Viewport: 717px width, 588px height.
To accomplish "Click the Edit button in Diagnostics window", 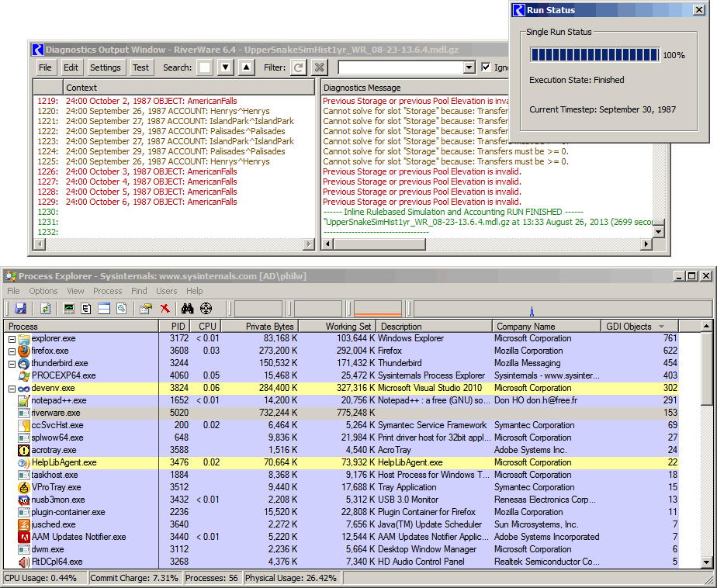I will pyautogui.click(x=71, y=67).
